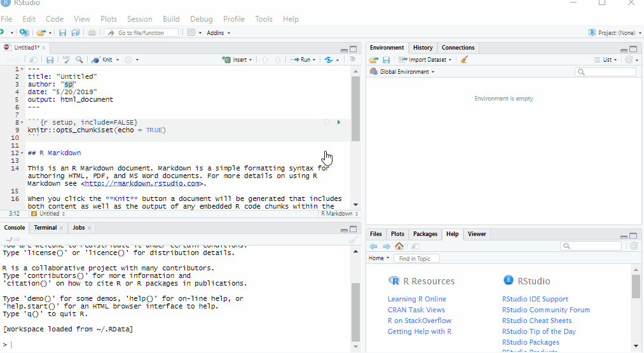Screen dimensions: 644x353
Task: Click the Open an existing file icon
Action: click(x=41, y=32)
